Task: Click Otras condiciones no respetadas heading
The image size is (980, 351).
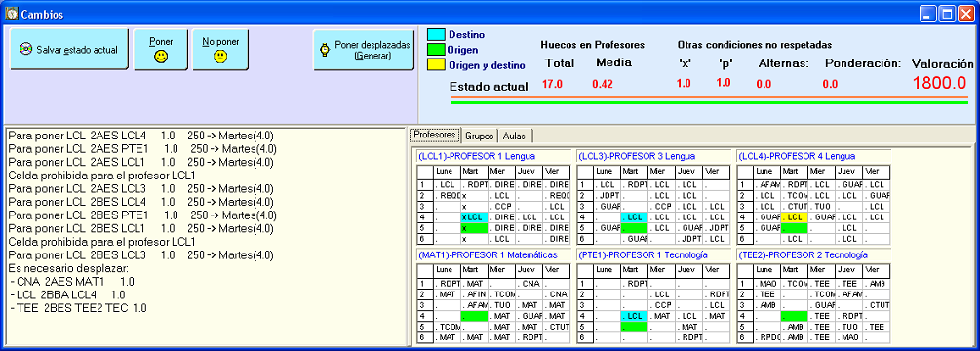Action: point(755,45)
